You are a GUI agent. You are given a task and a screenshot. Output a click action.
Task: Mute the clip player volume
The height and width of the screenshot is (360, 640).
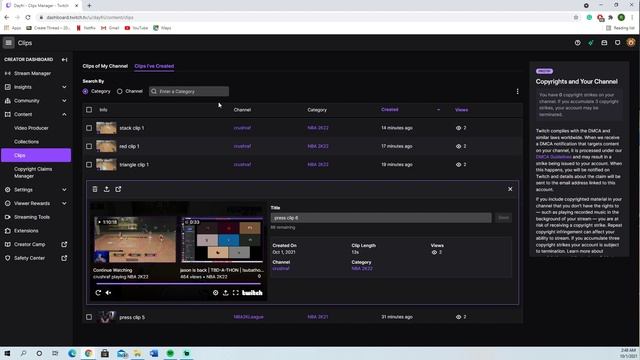click(109, 293)
